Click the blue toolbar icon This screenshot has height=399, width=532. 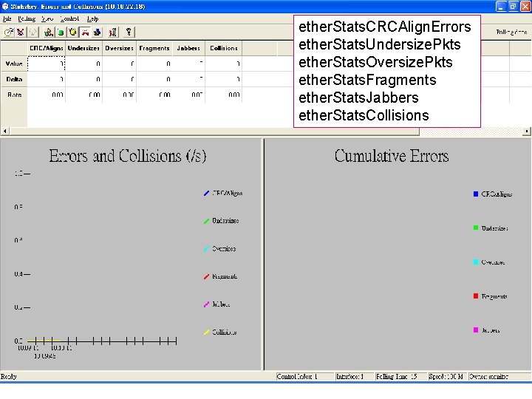click(x=97, y=33)
